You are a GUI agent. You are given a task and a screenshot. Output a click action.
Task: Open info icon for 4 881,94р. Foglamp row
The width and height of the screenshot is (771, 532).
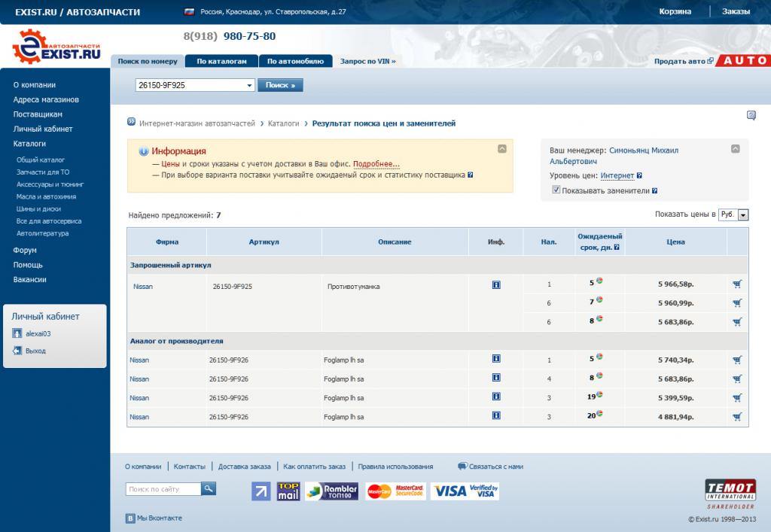pos(496,415)
